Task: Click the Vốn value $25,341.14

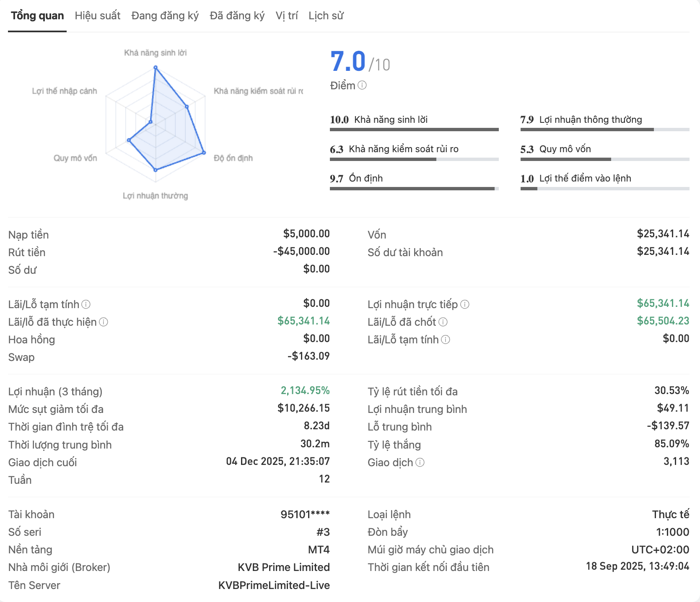Action: pos(663,234)
